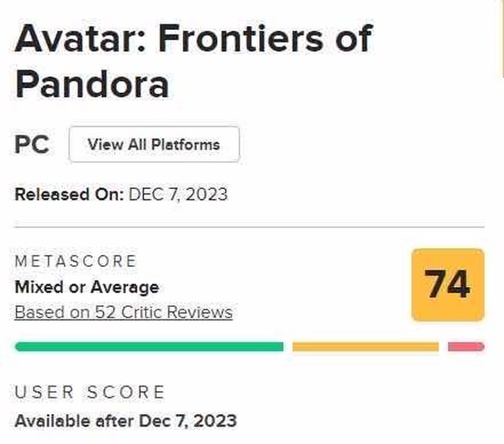
Task: Click the Mixed or Average rating text
Action: pos(87,287)
